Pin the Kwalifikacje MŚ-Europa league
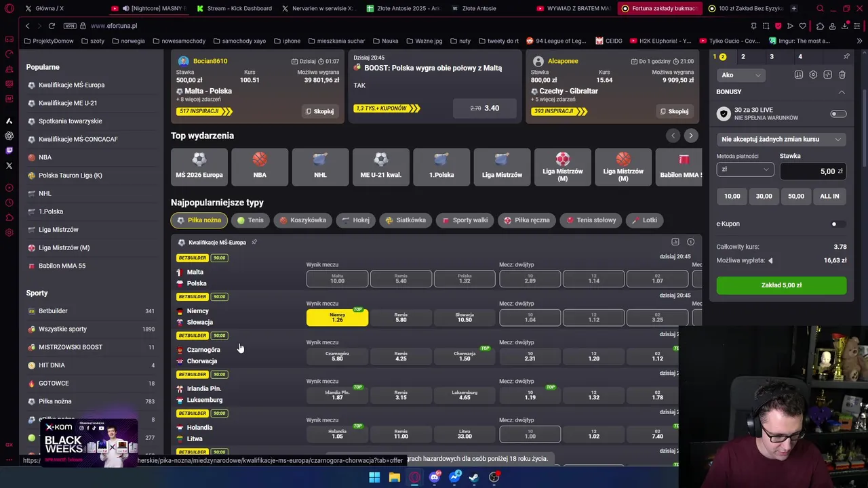The image size is (868, 488). pos(254,242)
